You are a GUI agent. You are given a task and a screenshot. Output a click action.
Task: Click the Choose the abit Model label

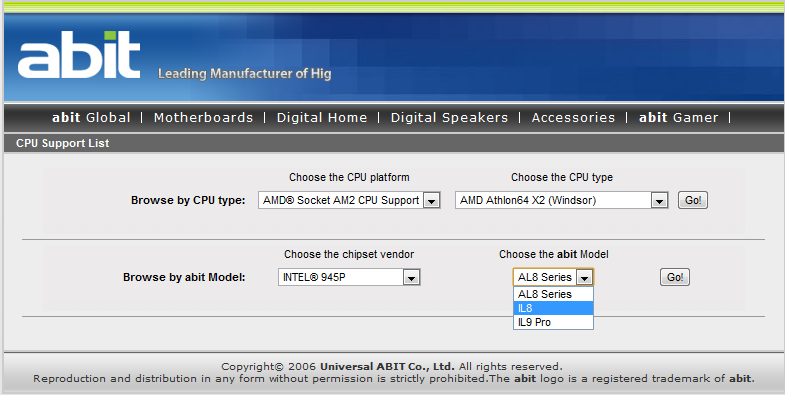554,254
